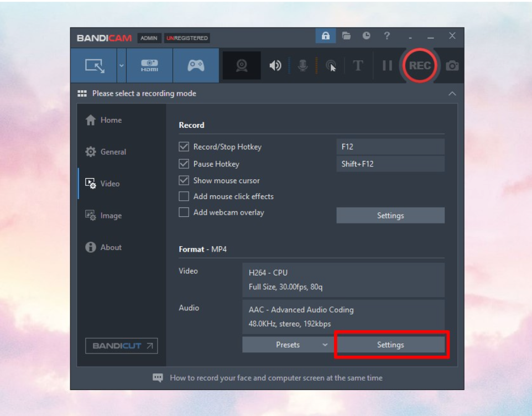Select game recording mode gamepad icon
This screenshot has height=416, width=532.
196,66
